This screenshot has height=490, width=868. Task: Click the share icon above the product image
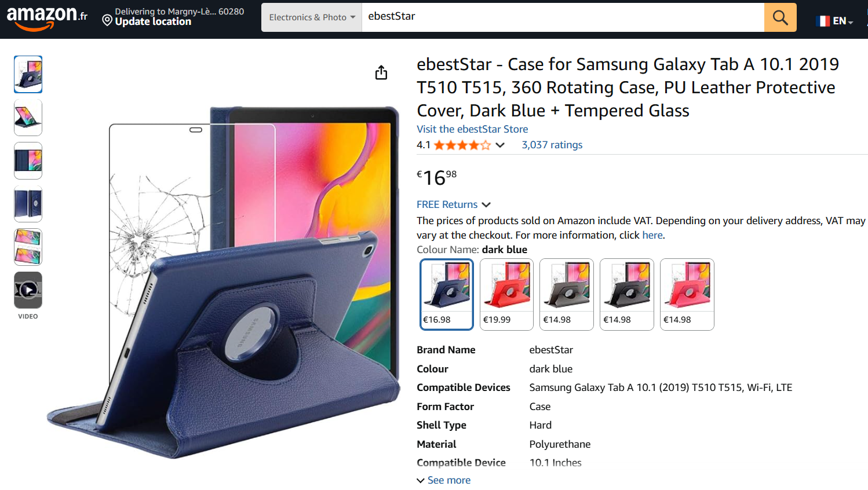pos(381,72)
